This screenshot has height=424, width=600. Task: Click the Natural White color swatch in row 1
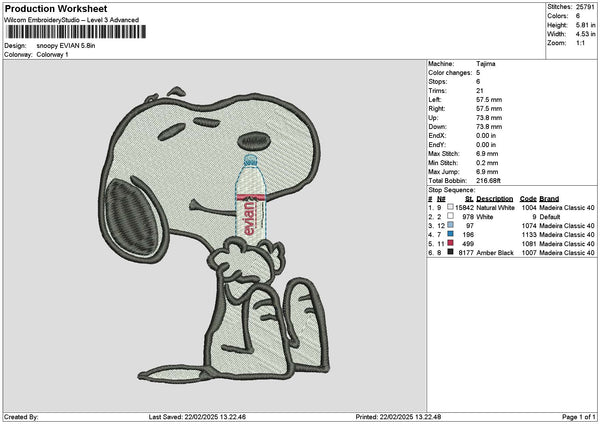click(450, 207)
